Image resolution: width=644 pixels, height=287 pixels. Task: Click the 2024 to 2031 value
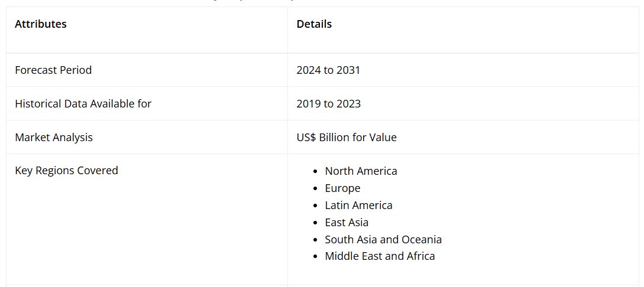click(x=328, y=70)
